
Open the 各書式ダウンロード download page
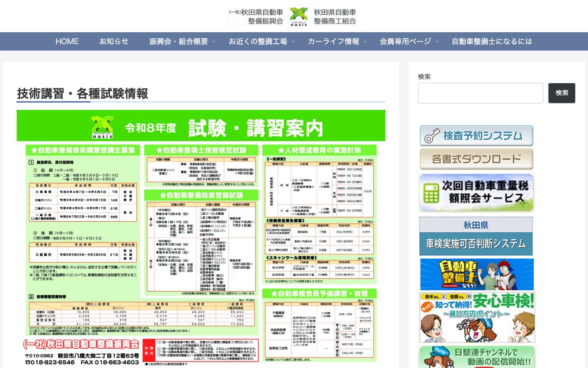point(476,159)
